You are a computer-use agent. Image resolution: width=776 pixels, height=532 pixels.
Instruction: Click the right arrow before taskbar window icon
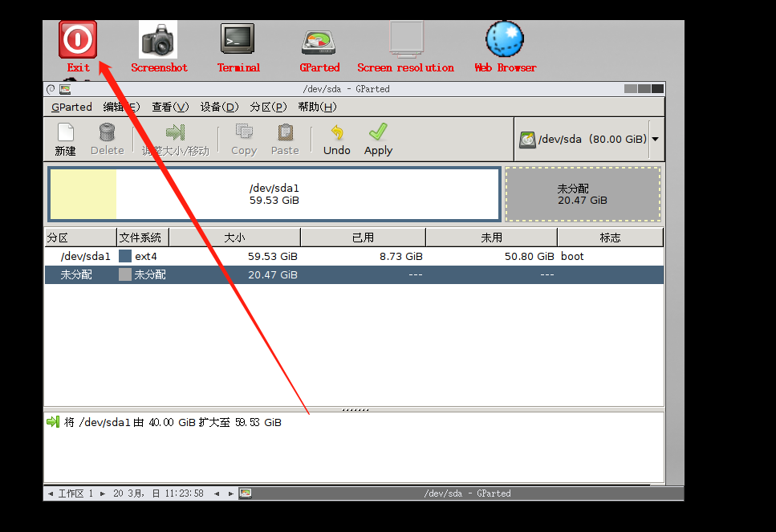click(x=231, y=493)
